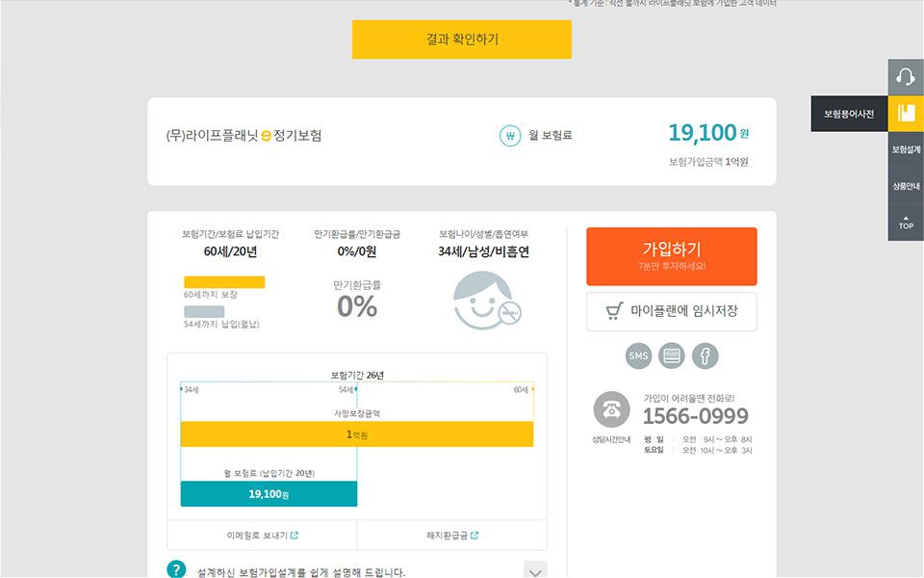Share on Facebook icon

705,356
